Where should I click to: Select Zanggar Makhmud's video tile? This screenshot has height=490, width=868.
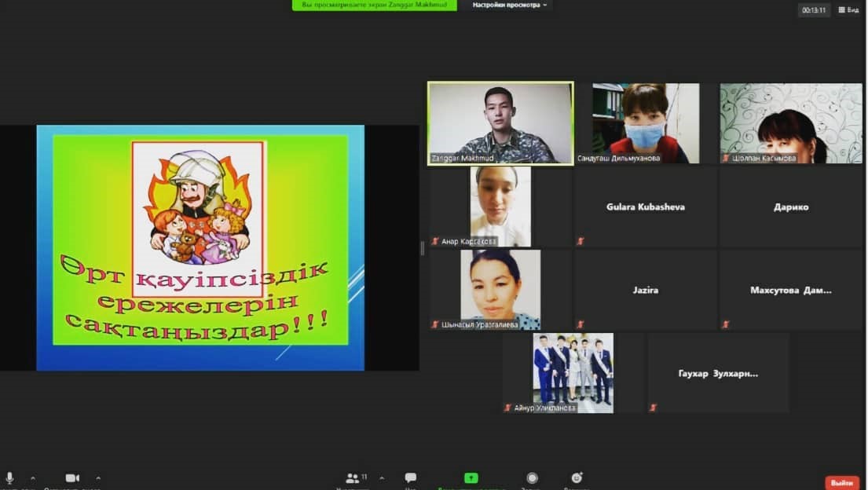[500, 122]
